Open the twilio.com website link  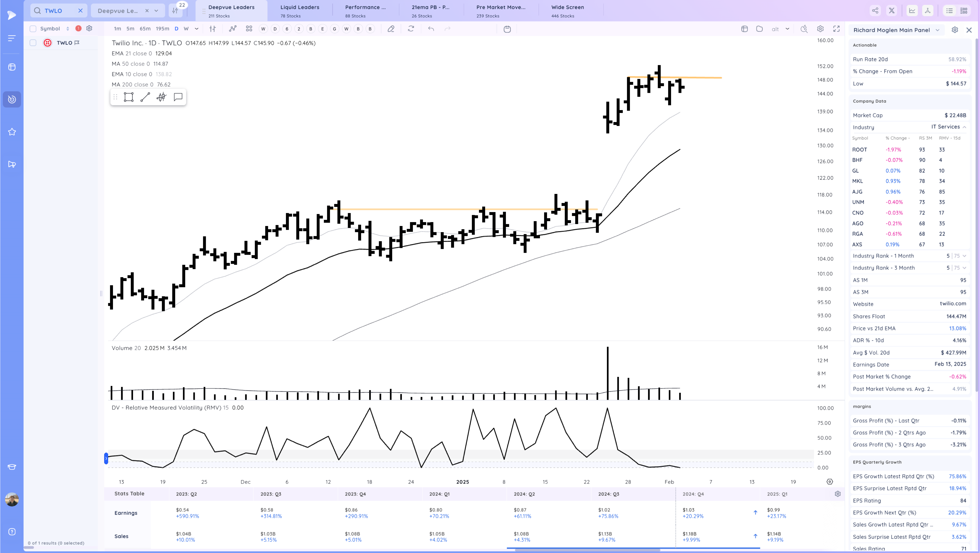tap(953, 303)
